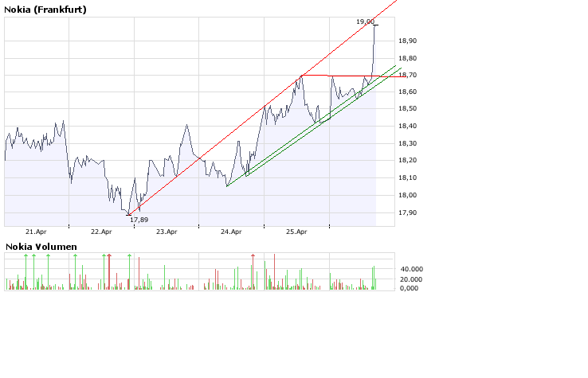Click the 22.Apr date label

coord(101,232)
